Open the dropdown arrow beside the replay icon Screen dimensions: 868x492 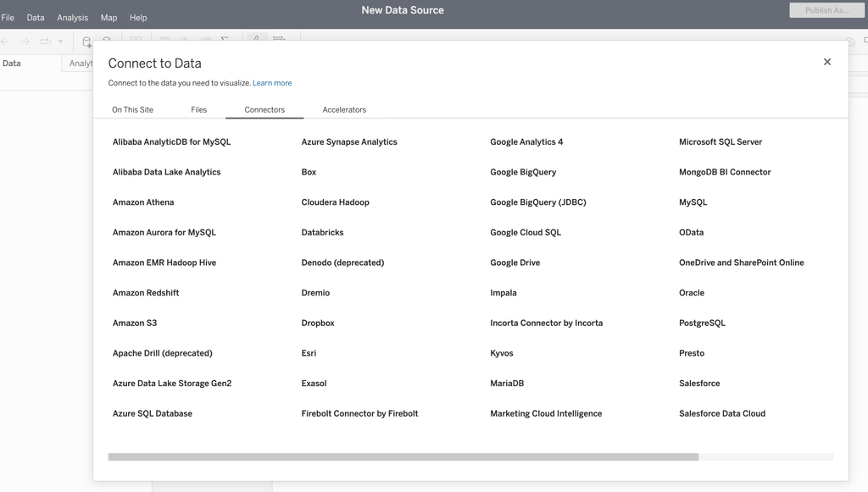point(60,41)
